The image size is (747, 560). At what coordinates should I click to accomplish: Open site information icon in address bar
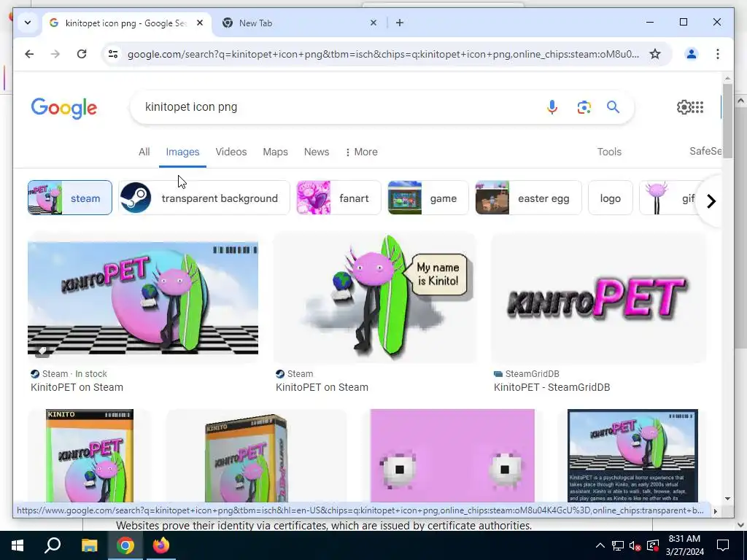tap(113, 54)
